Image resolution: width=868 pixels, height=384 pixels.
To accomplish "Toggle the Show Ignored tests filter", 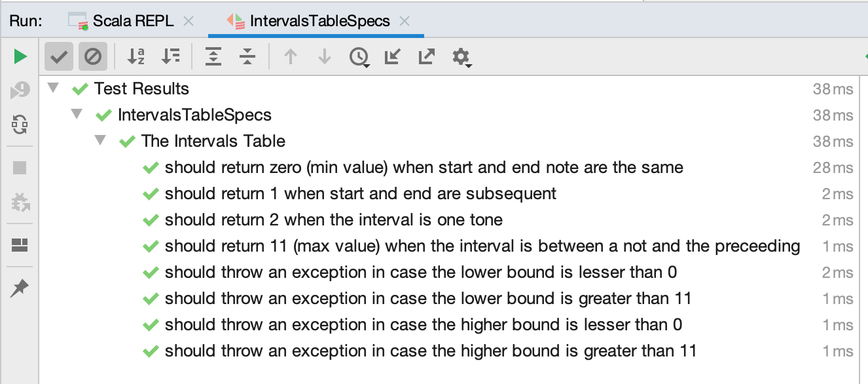I will pos(93,57).
